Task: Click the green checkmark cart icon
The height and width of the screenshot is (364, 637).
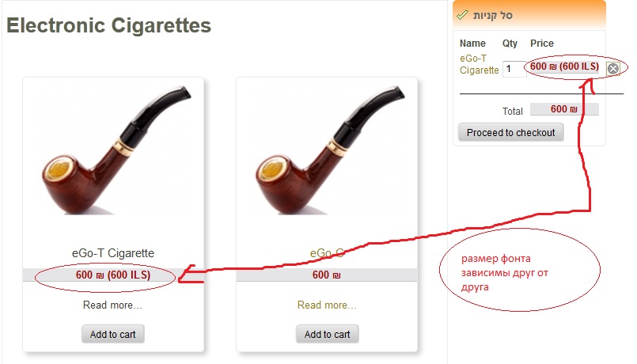Action: coord(462,16)
